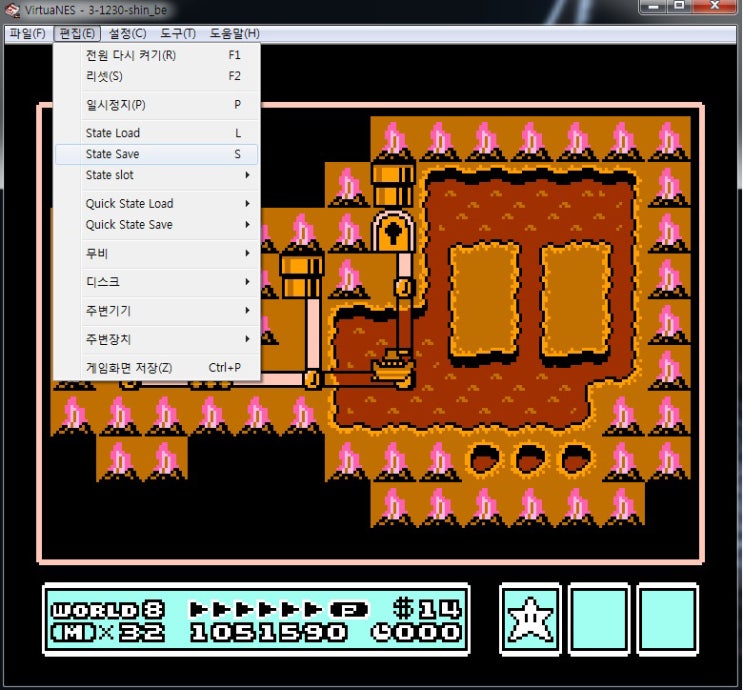Click the timer showing 000

(417, 632)
